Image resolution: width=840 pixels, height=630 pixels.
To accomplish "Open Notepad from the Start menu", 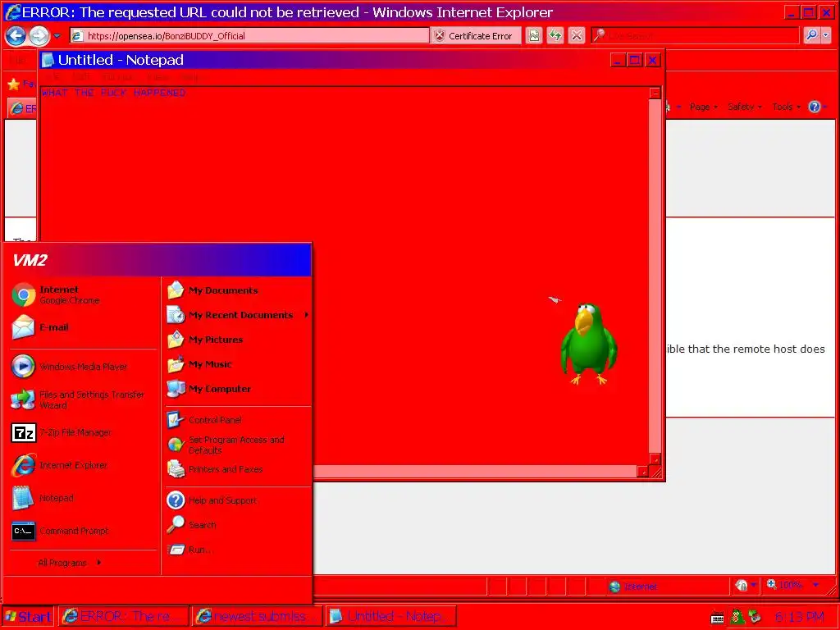I will pos(83,498).
